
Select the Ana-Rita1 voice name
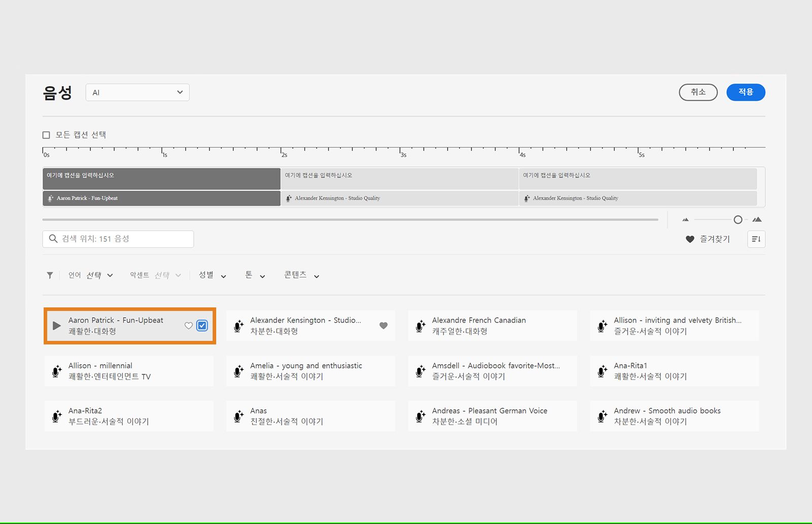630,365
